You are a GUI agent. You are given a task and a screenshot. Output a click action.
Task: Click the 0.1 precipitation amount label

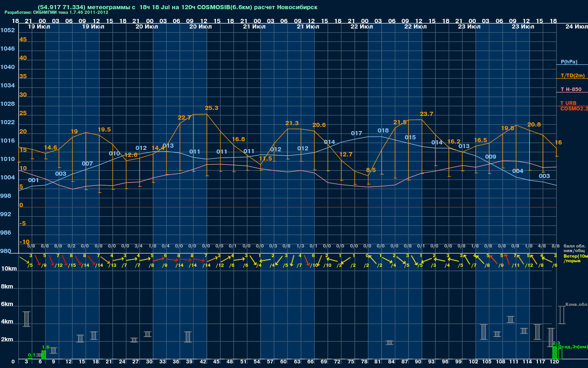point(32,355)
